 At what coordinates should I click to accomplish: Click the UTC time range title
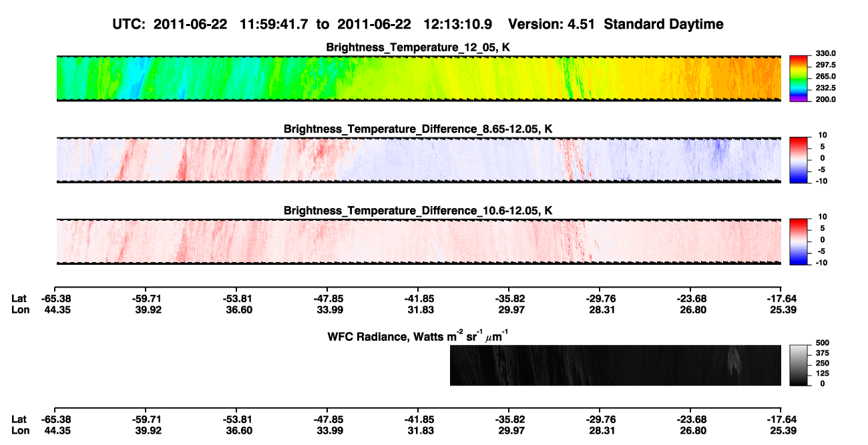(419, 24)
